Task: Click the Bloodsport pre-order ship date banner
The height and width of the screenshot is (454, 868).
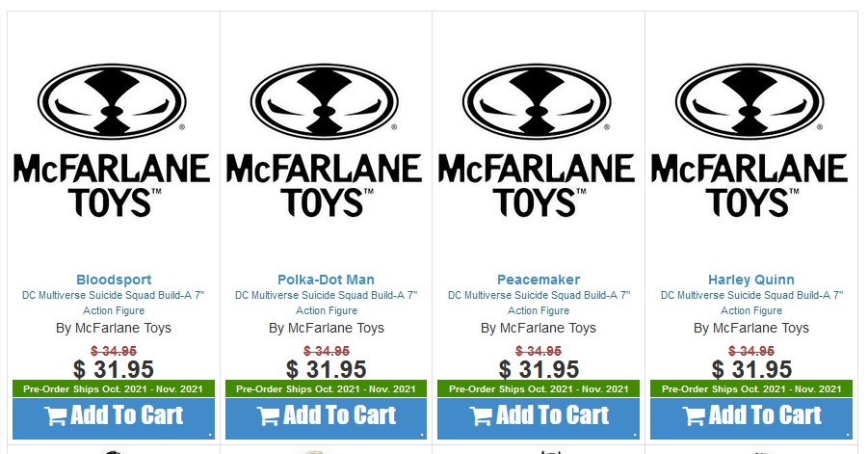Action: click(x=114, y=389)
